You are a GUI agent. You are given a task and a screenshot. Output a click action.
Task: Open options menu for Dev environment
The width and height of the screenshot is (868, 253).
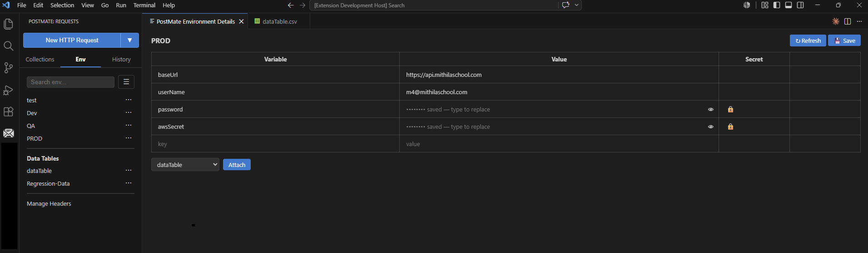point(129,112)
